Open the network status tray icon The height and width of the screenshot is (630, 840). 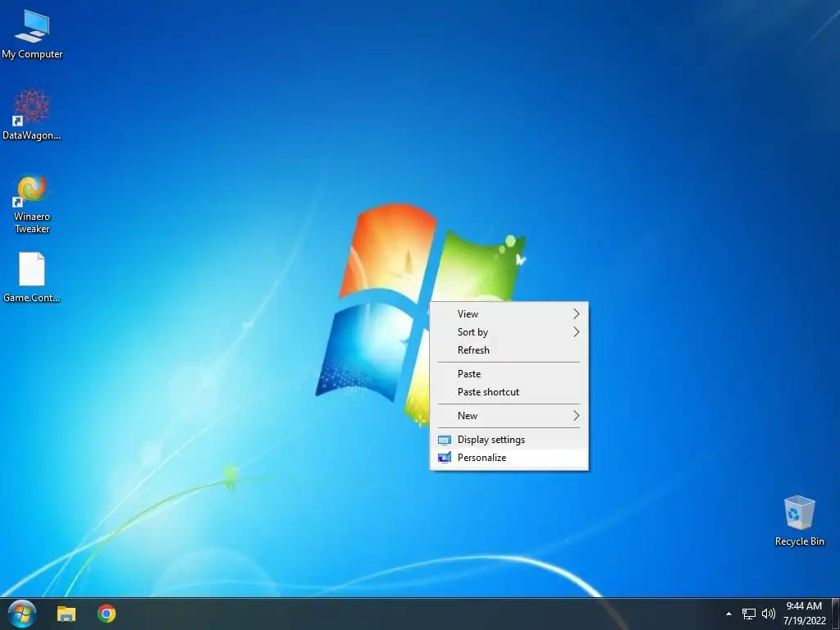(x=749, y=614)
